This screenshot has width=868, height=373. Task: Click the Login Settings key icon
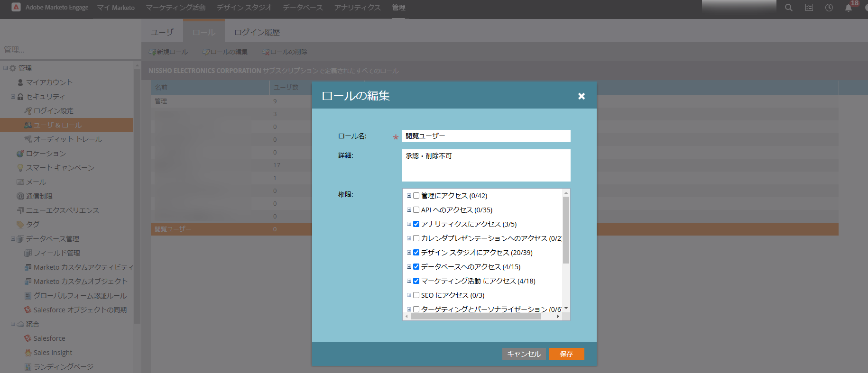tap(28, 111)
